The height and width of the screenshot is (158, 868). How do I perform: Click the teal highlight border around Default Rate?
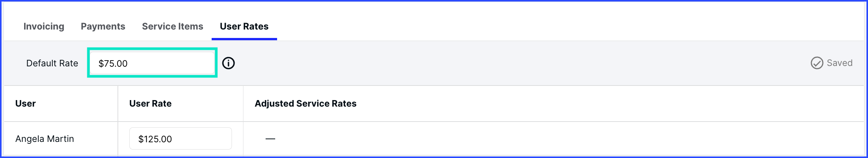point(152,49)
